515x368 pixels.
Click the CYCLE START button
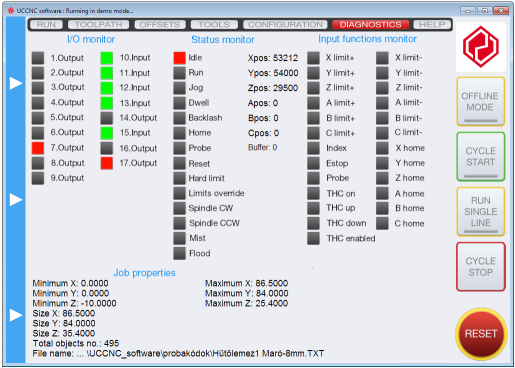(x=480, y=157)
